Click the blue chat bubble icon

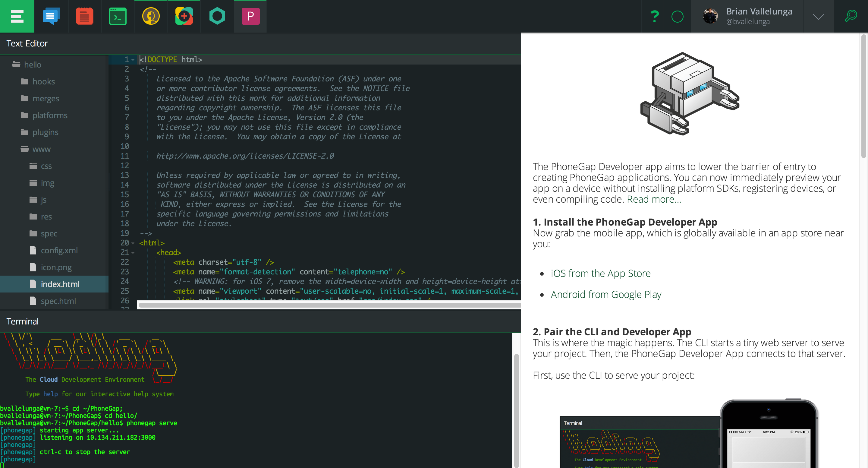click(51, 16)
